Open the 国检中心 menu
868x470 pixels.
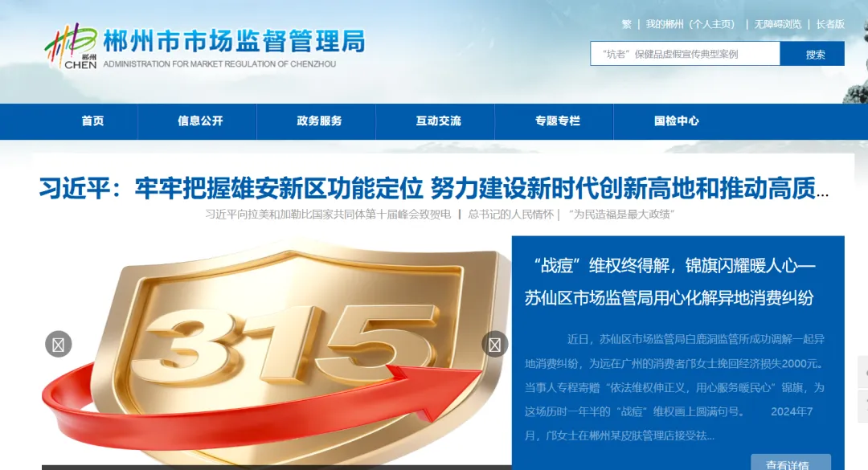point(676,121)
